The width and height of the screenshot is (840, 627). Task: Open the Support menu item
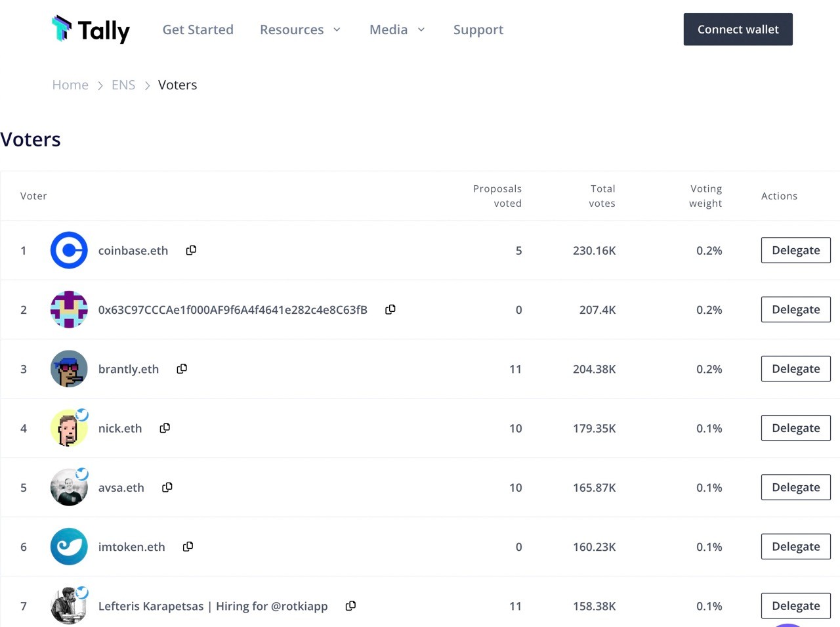pyautogui.click(x=478, y=30)
